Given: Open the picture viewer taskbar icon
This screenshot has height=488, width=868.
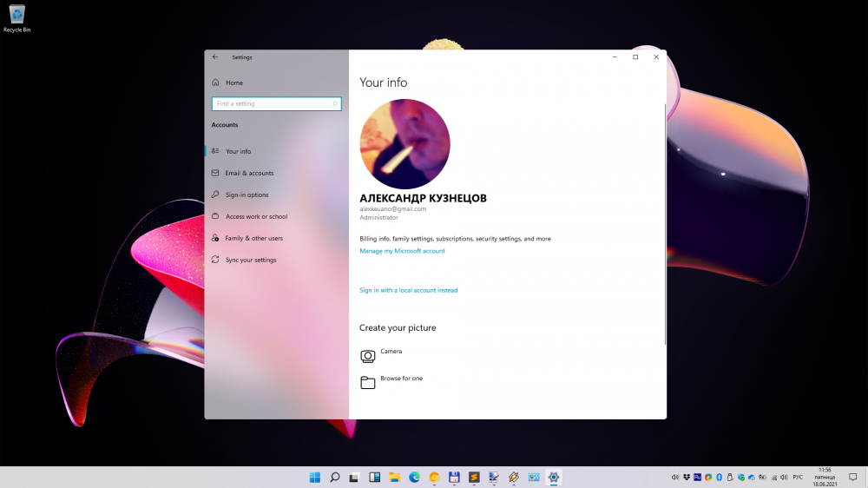Looking at the screenshot, I should tap(534, 477).
